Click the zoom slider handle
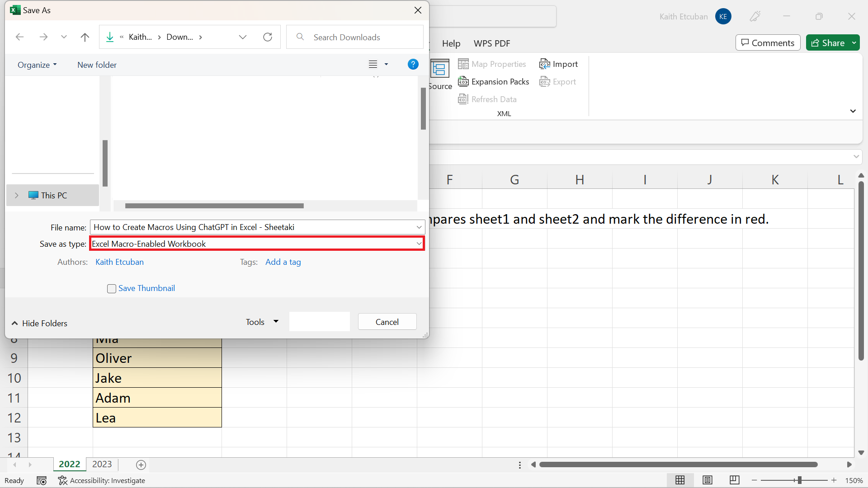This screenshot has height=488, width=868. pos(799,480)
